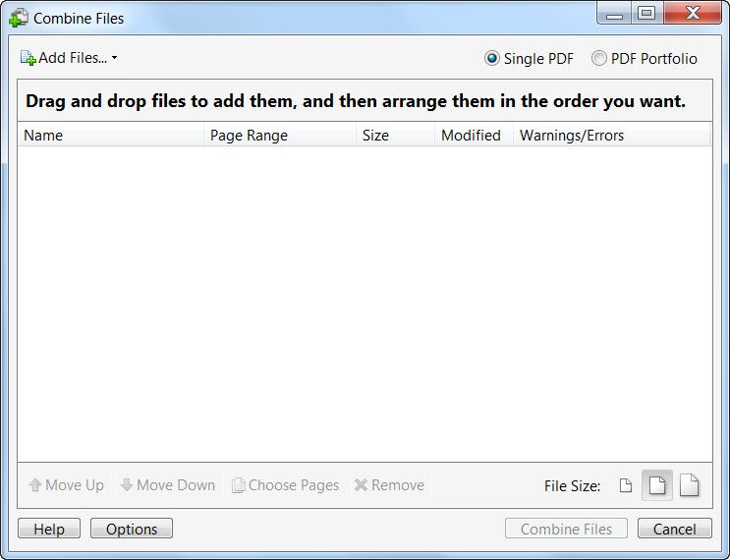Image resolution: width=730 pixels, height=560 pixels.
Task: Select the PDF Portfolio radio button
Action: coord(598,58)
